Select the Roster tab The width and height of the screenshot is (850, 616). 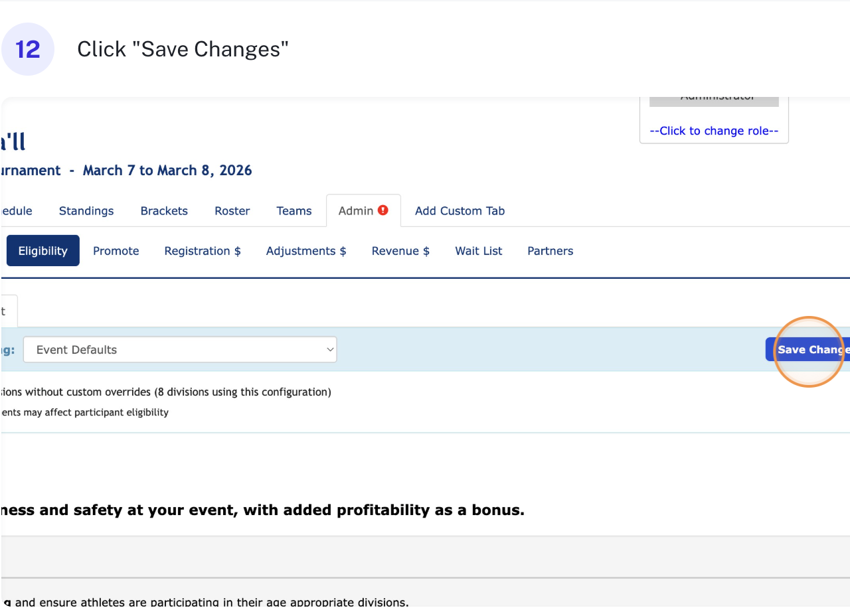coord(232,210)
